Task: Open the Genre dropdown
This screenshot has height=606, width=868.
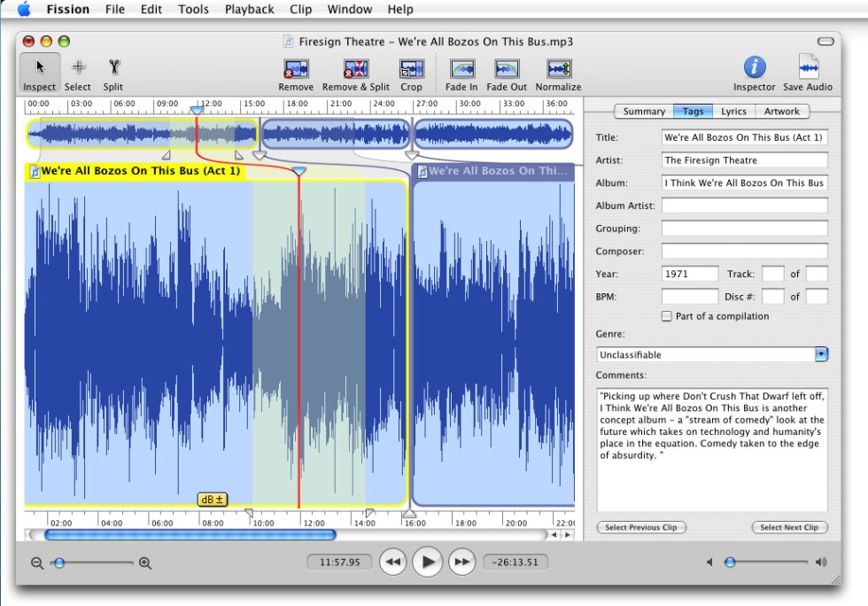Action: [x=821, y=354]
